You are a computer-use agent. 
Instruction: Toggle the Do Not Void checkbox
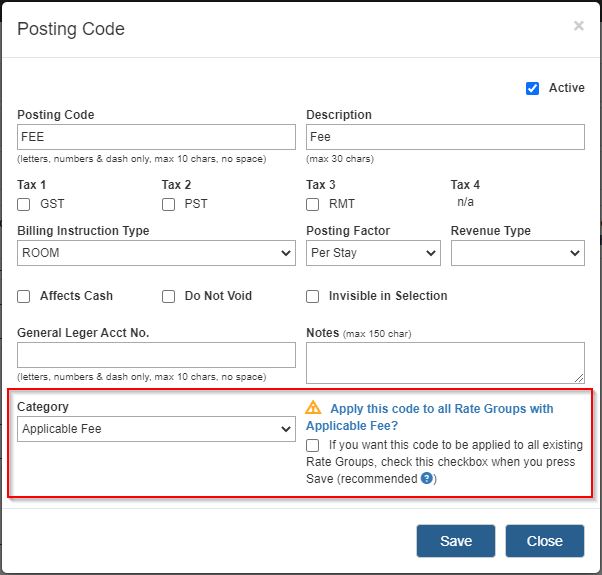pos(168,296)
